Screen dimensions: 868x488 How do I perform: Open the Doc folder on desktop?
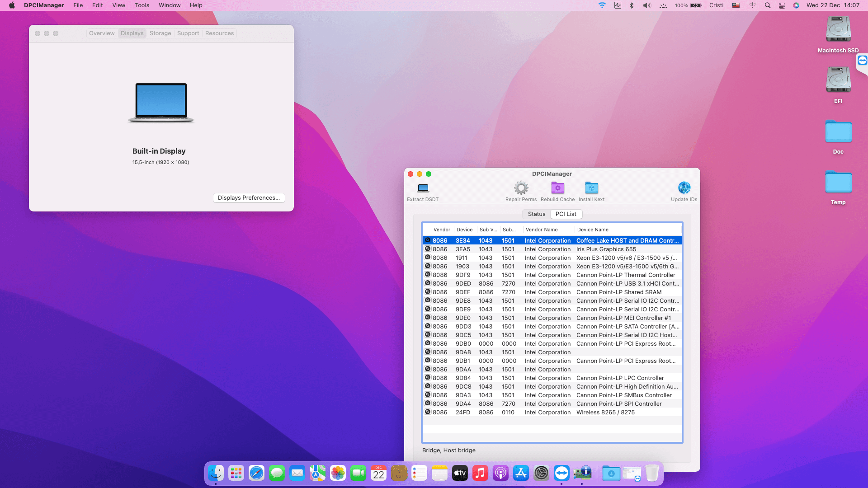point(838,132)
